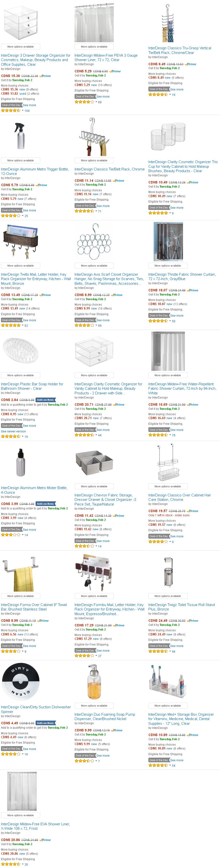Open See newer version link for soap holder

13,431
